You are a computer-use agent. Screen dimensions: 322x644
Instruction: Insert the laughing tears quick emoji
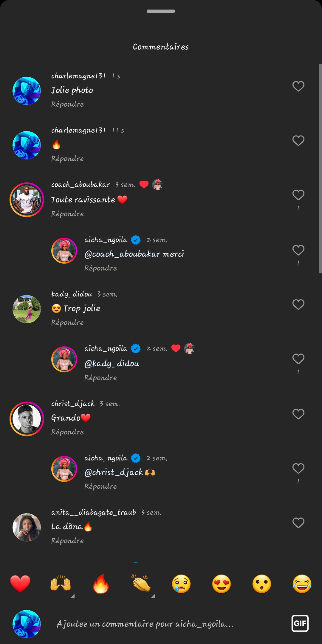302,584
